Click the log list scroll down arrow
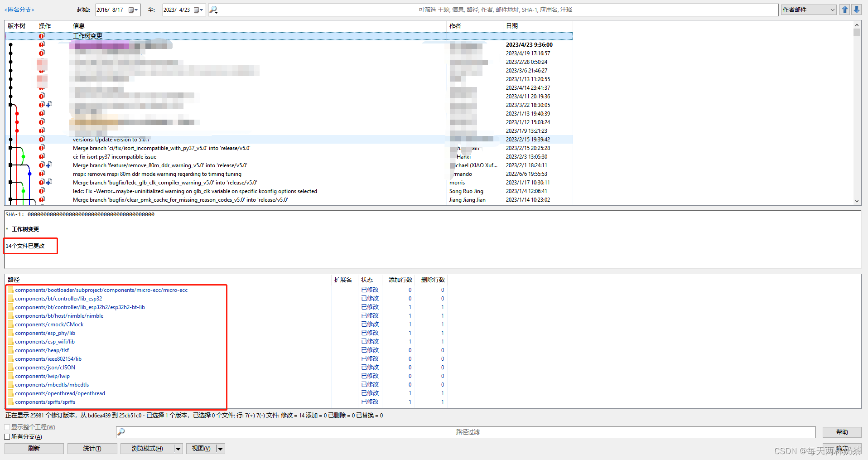Image resolution: width=868 pixels, height=460 pixels. point(857,201)
